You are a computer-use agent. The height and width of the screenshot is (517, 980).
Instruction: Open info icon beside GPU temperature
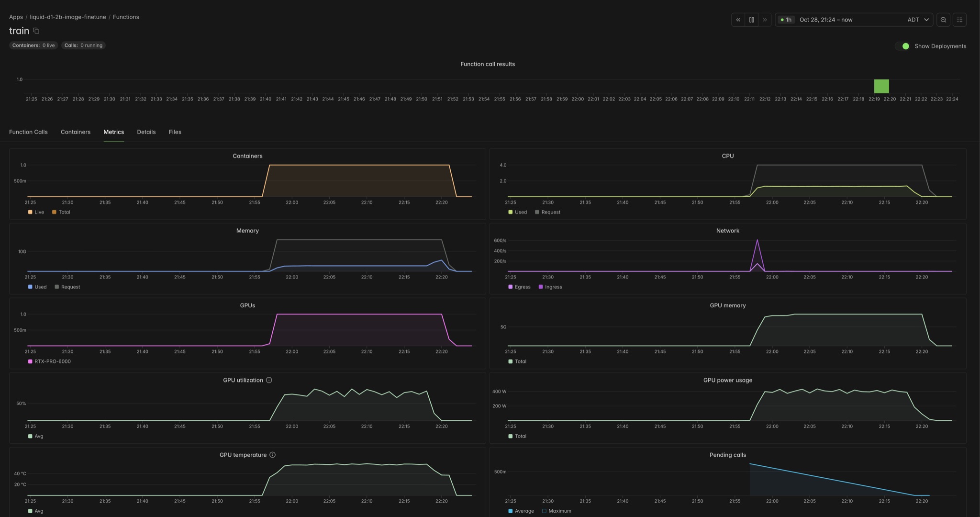[x=272, y=455]
